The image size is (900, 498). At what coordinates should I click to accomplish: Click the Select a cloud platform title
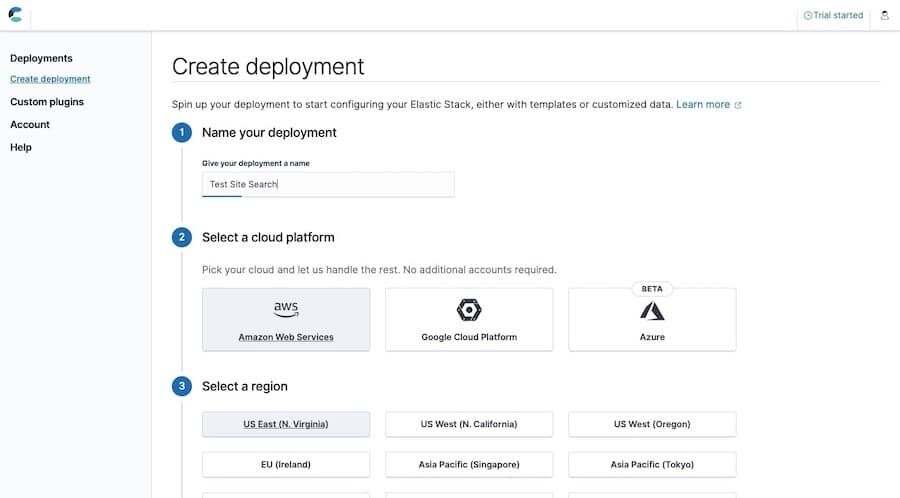pos(268,238)
